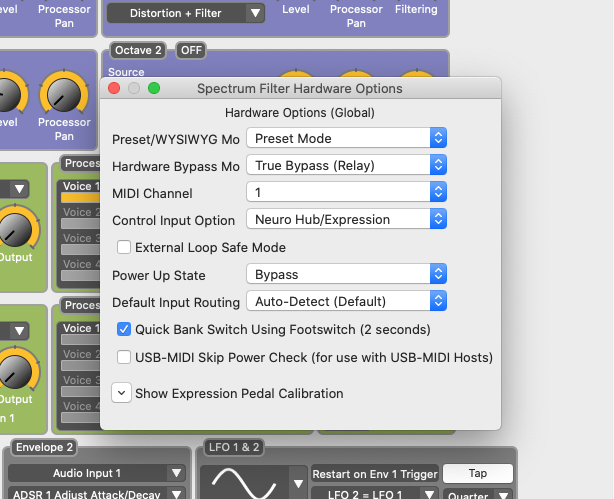
Task: Select Voice 3 in the upper Process list
Action: coord(81,243)
